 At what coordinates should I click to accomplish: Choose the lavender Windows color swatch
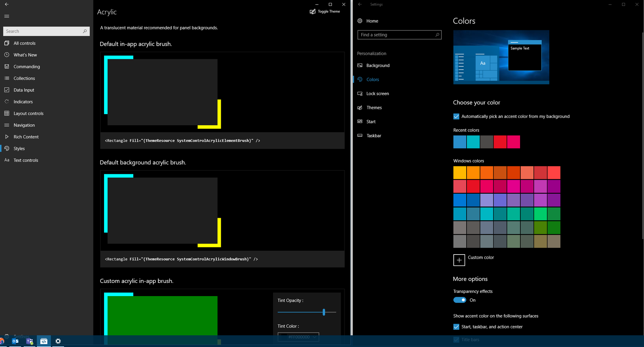tap(487, 200)
